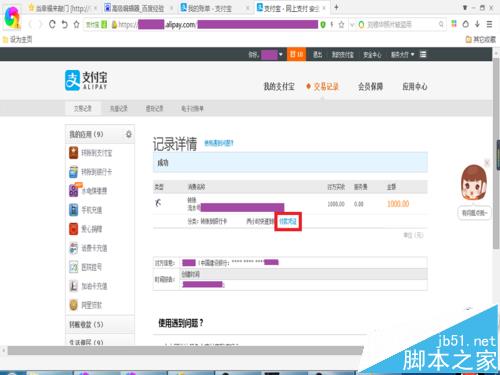Select the 提现记录 sub-navigation tab
The image size is (500, 375).
(155, 108)
